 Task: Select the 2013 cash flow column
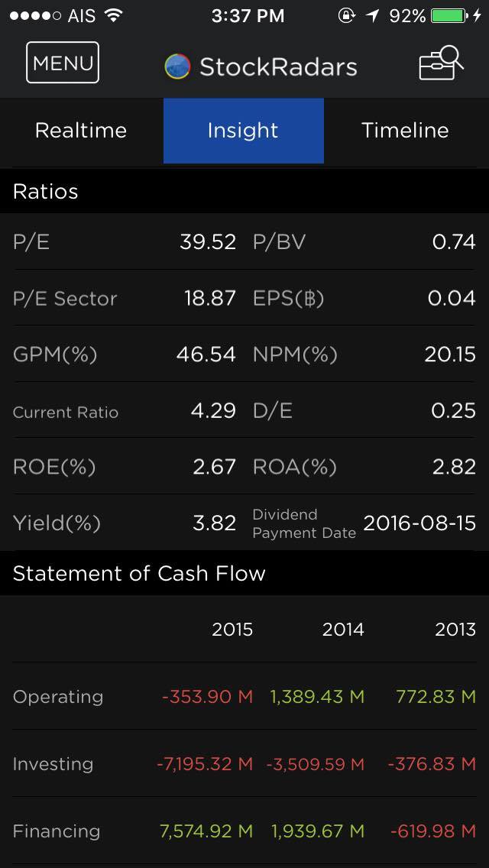click(x=455, y=629)
